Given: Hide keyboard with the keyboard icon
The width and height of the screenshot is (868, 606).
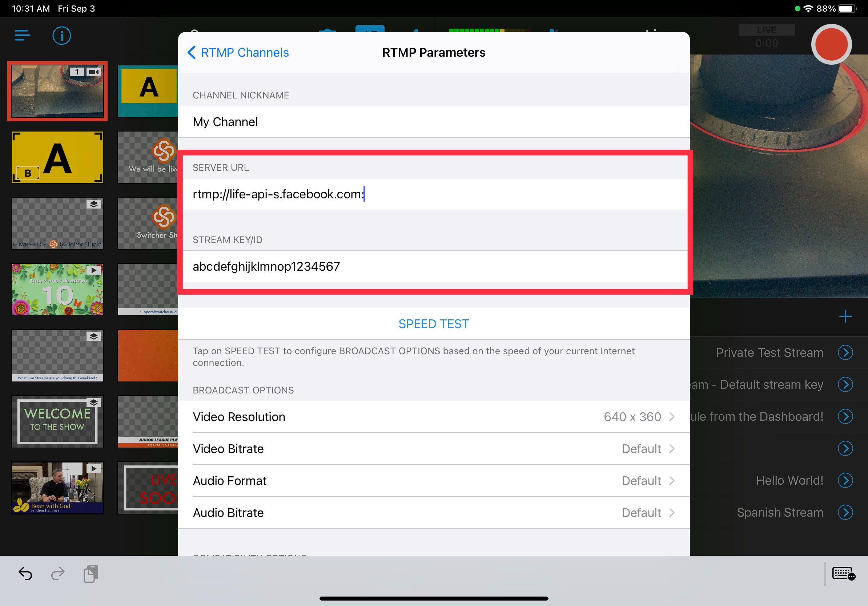Looking at the screenshot, I should click(x=844, y=574).
